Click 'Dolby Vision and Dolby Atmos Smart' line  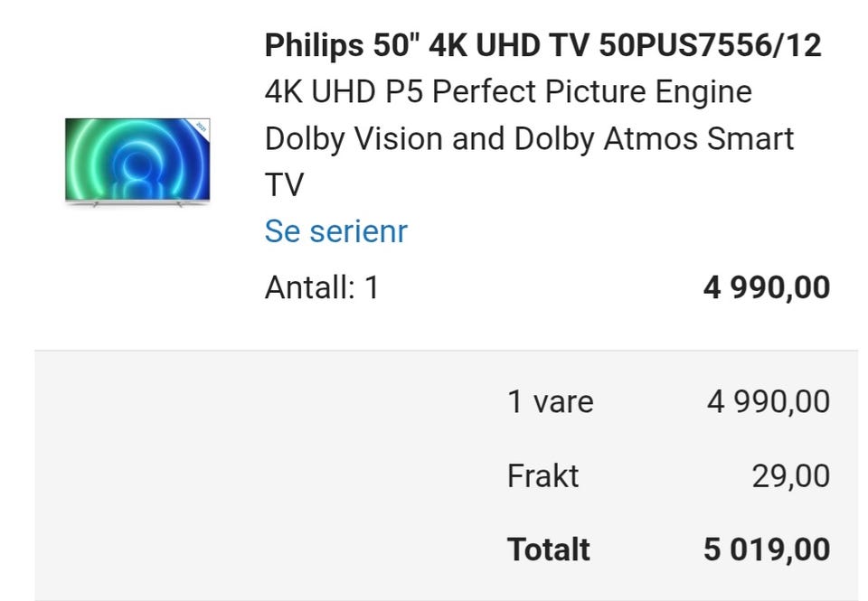(529, 138)
